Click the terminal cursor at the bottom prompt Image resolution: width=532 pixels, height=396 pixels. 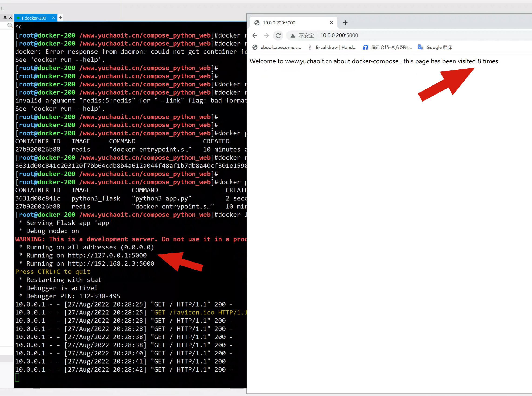(17, 377)
